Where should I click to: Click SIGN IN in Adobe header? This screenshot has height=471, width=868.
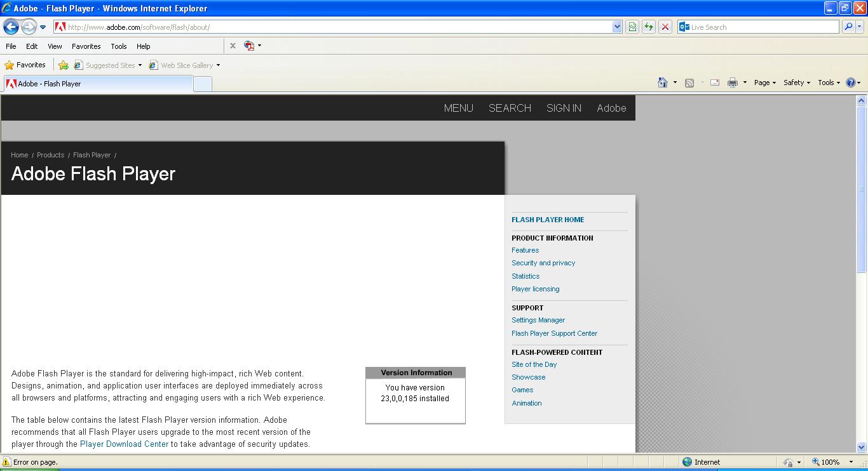coord(564,108)
